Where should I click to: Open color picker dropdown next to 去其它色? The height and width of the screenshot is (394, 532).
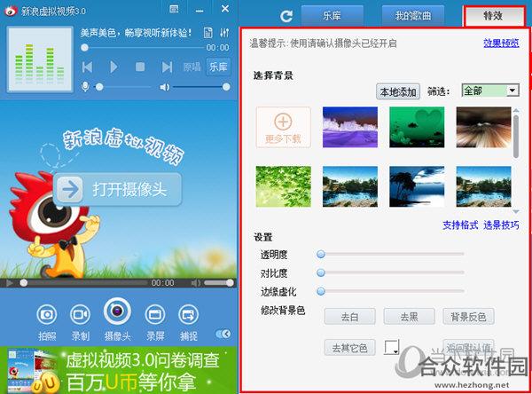392,347
